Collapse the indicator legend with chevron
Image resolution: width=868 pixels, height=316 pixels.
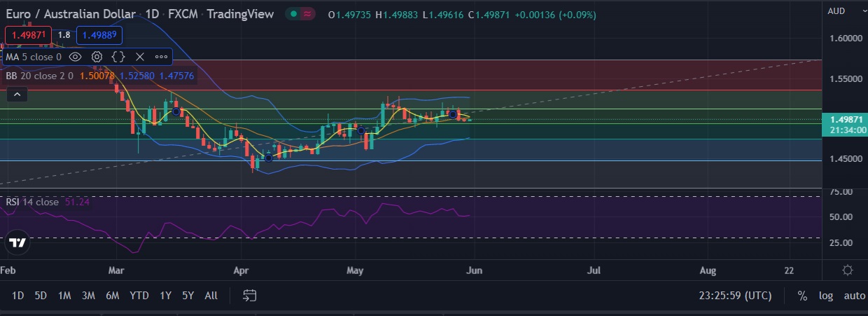click(x=17, y=94)
